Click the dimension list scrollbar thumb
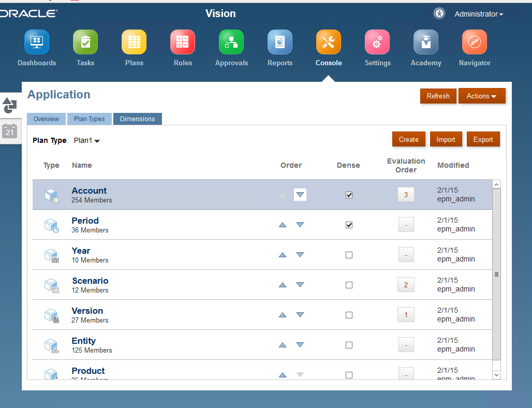Screen dimensions: 532x408 [x=496, y=274]
